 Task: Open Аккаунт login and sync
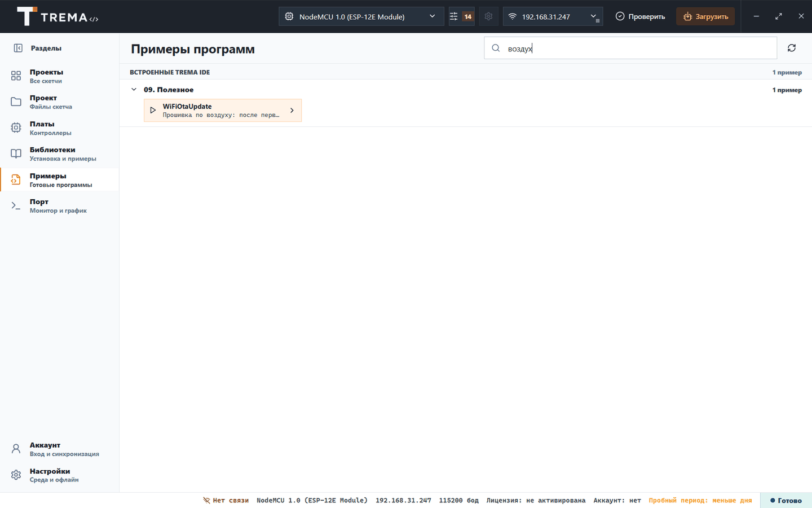(x=59, y=449)
